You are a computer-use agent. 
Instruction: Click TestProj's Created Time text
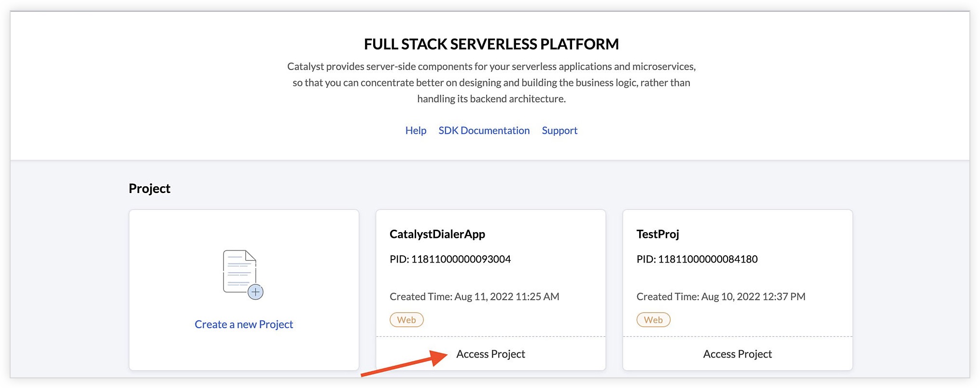pos(721,296)
